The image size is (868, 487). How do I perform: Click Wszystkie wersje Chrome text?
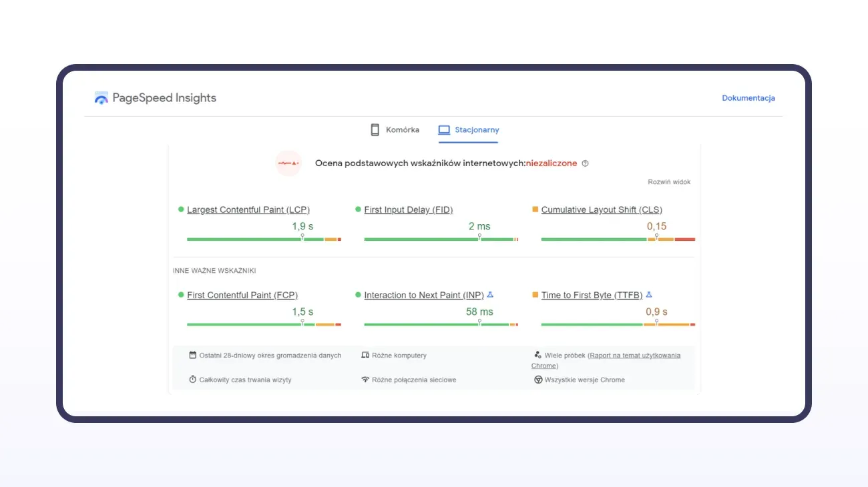tap(585, 380)
